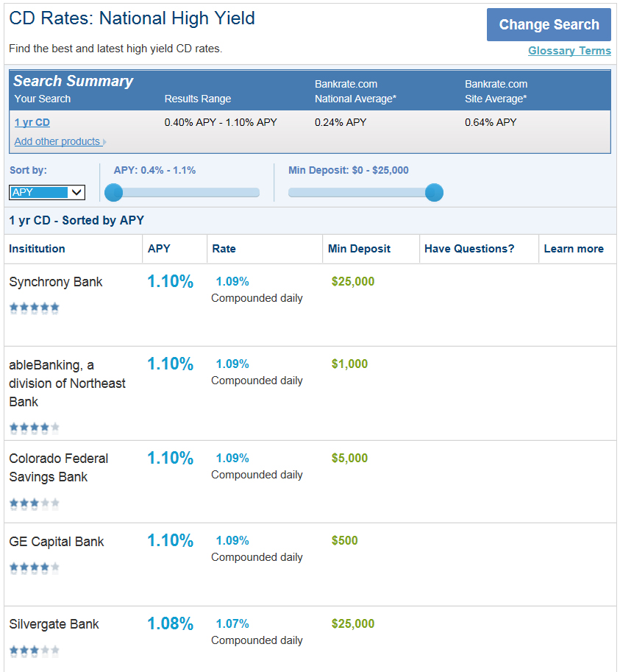This screenshot has height=672, width=620.
Task: Click the Rate column header
Action: click(x=224, y=249)
